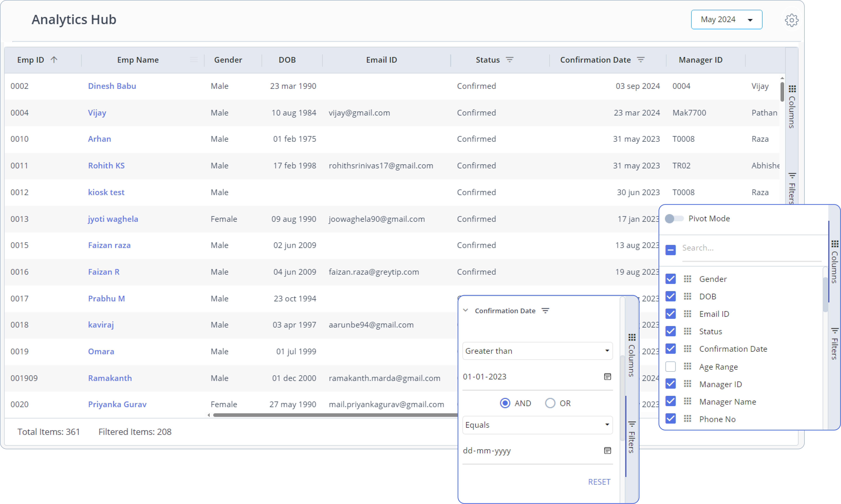This screenshot has width=841, height=504.
Task: Open jyoti waghela employee link
Action: pos(113,219)
